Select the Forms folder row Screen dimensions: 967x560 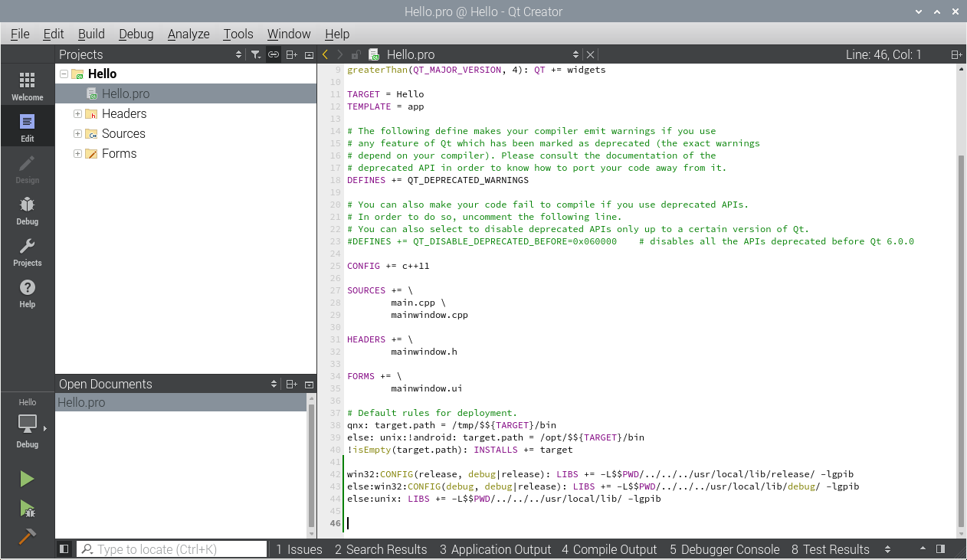(186, 153)
